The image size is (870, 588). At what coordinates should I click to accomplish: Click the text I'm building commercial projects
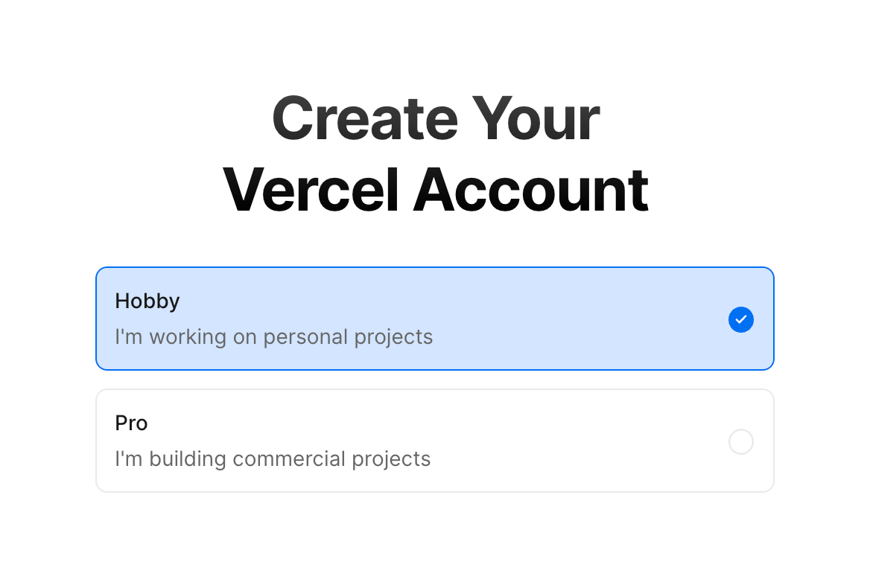(x=273, y=459)
